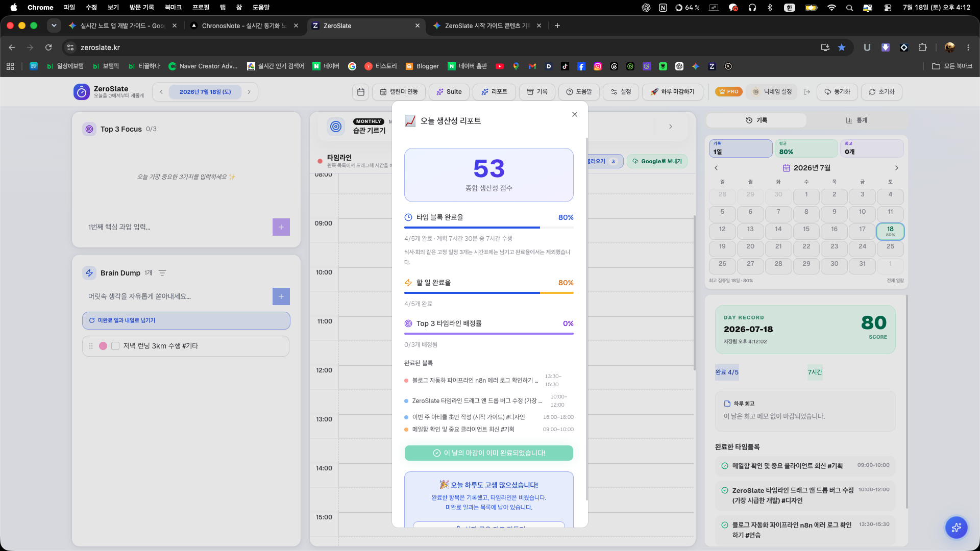Image resolution: width=980 pixels, height=551 pixels.
Task: Check the 저녁 런닝 3km 수행 checkbox
Action: pyautogui.click(x=115, y=346)
